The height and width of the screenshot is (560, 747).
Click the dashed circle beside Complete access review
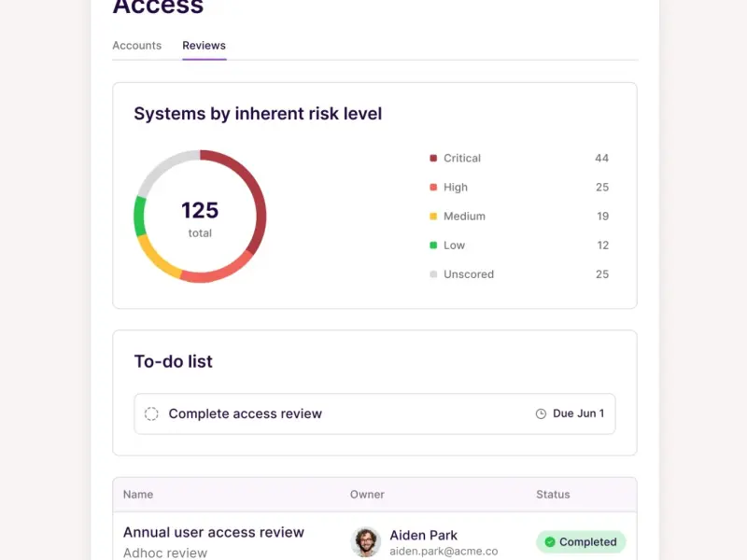pos(151,413)
